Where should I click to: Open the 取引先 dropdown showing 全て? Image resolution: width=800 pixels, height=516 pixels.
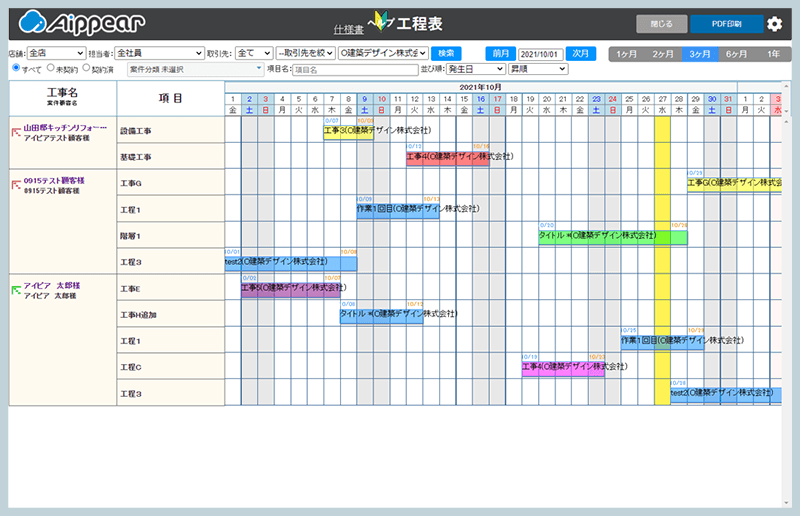point(254,53)
